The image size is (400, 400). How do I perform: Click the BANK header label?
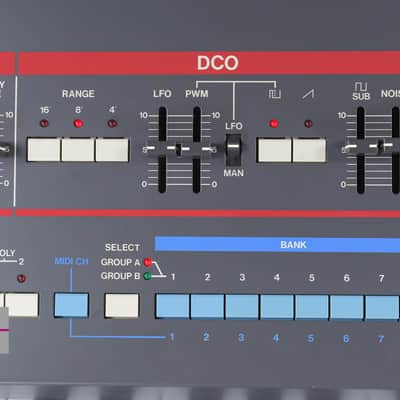point(293,245)
